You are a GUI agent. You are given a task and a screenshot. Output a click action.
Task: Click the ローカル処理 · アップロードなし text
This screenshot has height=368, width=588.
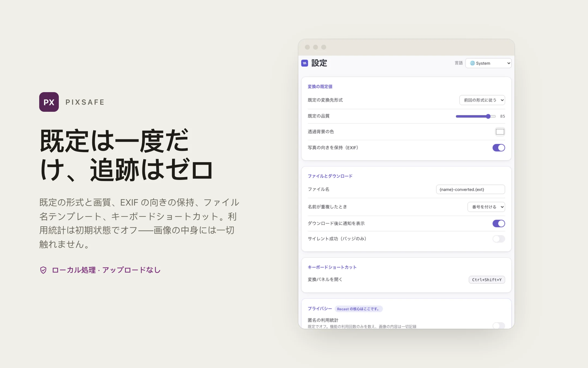(106, 270)
